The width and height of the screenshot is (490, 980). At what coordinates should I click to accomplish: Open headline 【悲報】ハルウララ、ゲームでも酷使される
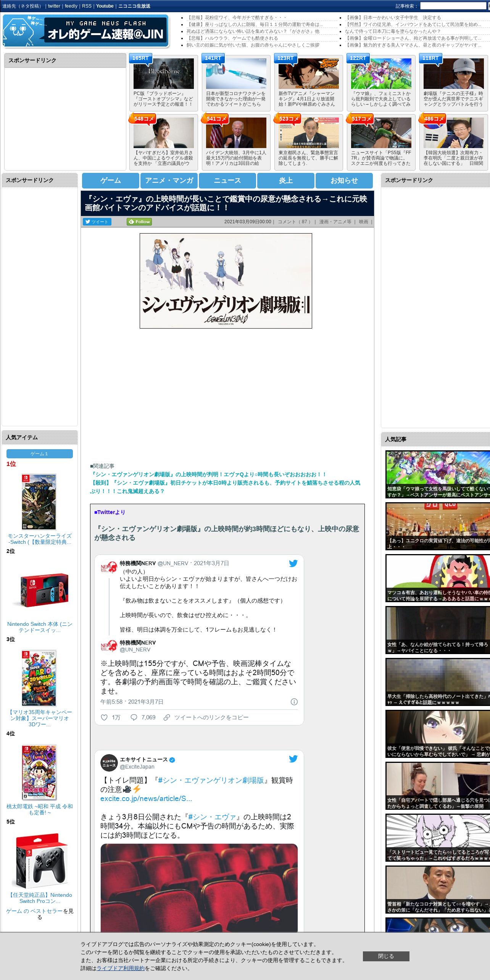click(x=232, y=38)
